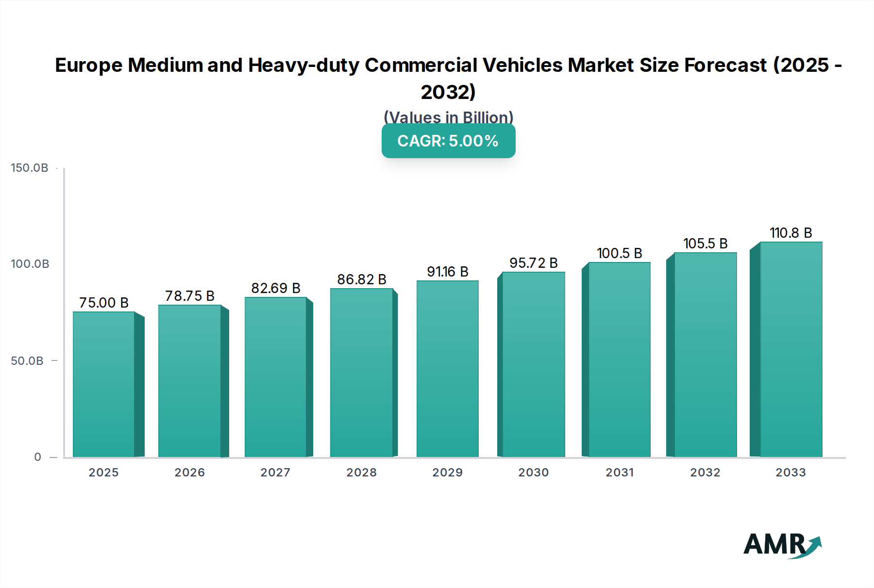Screen dimensions: 874x588
Task: Select the 110.8 B value label
Action: point(791,233)
